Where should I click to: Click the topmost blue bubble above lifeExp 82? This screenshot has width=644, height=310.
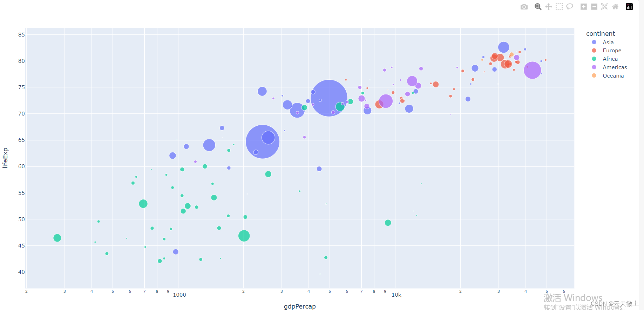tap(504, 47)
